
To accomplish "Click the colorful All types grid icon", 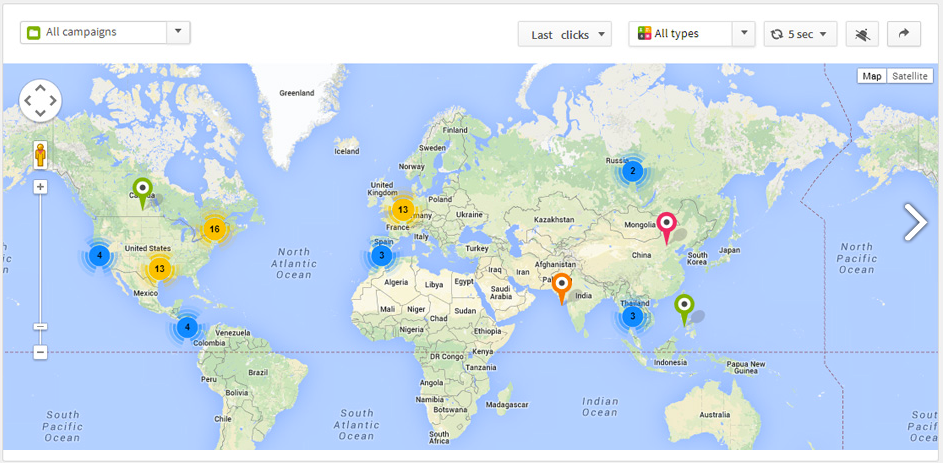I will pos(645,34).
